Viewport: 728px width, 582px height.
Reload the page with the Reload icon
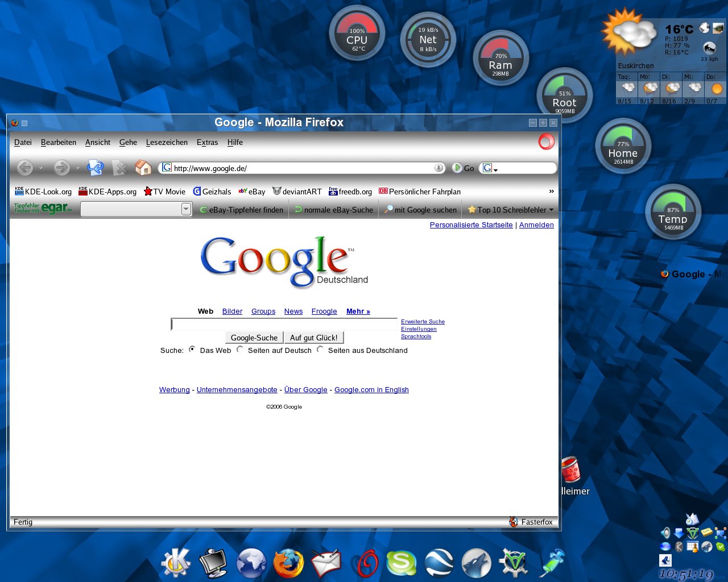click(x=95, y=168)
